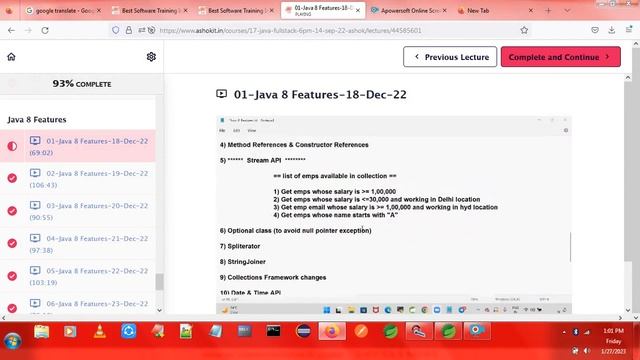This screenshot has width=640, height=360.
Task: Open the Bluetooth tray icon
Action: pos(576,332)
